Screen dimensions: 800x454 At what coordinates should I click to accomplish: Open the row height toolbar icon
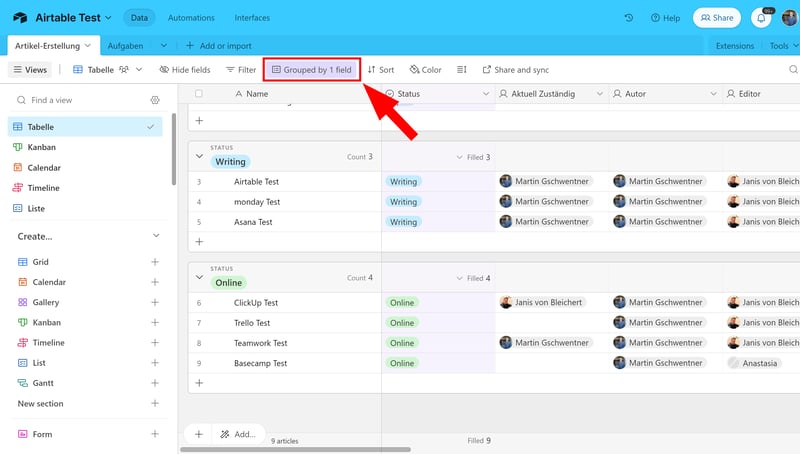(x=462, y=69)
